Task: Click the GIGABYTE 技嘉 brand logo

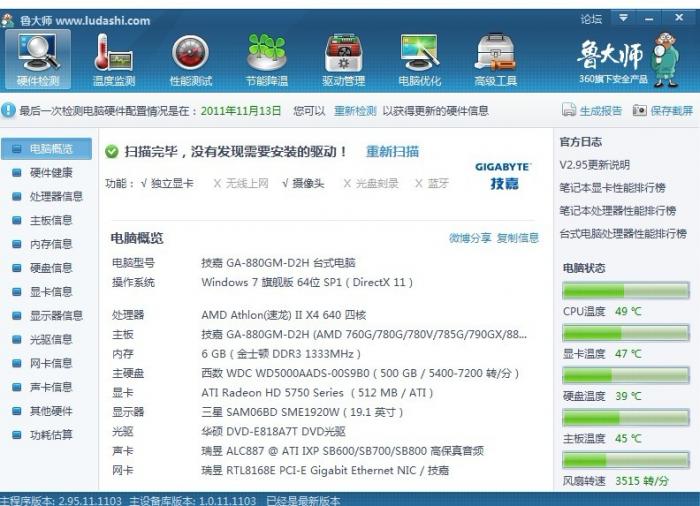Action: pyautogui.click(x=503, y=176)
